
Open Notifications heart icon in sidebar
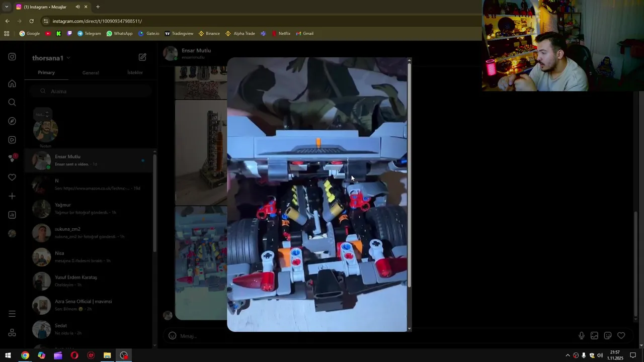[12, 177]
